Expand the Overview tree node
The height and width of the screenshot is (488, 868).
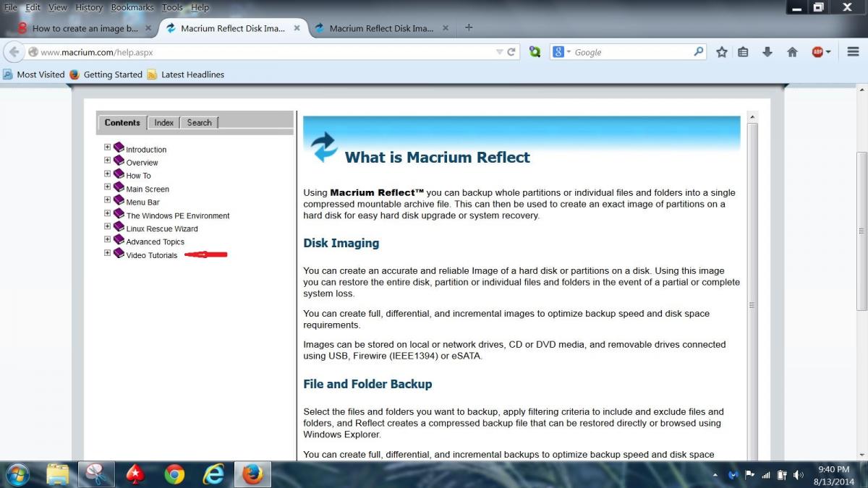pyautogui.click(x=107, y=160)
